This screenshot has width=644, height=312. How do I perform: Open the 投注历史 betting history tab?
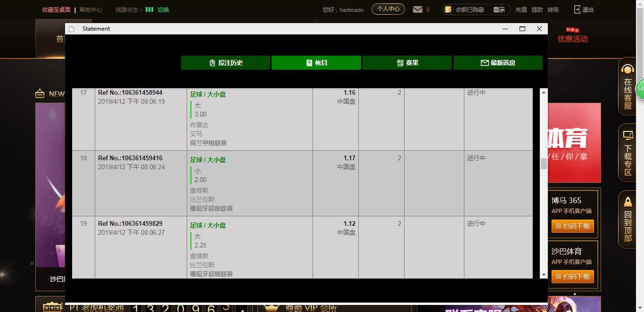(x=225, y=63)
